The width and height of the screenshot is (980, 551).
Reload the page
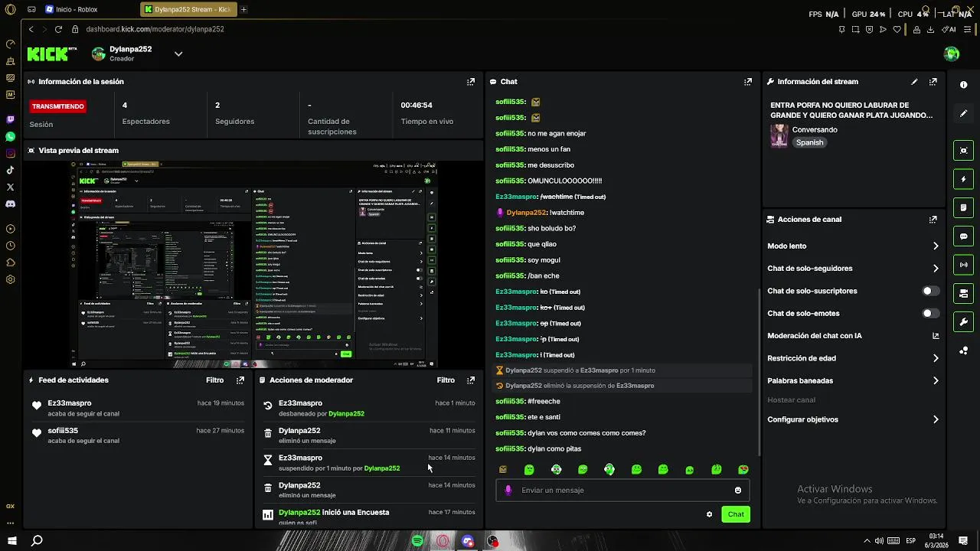[58, 29]
